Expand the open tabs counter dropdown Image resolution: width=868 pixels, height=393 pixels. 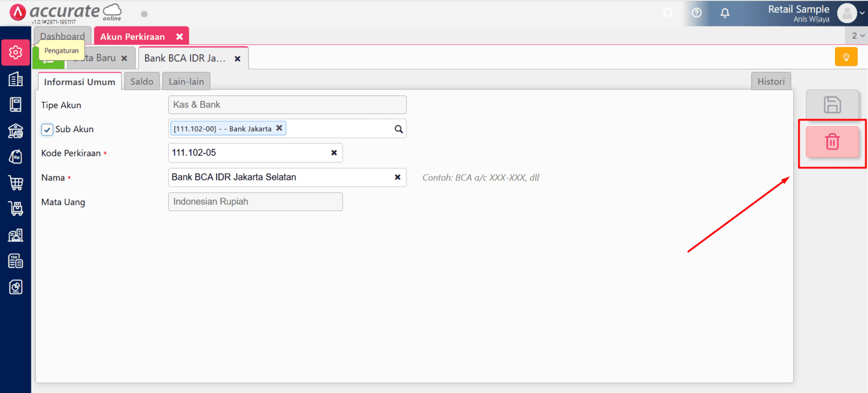point(858,36)
